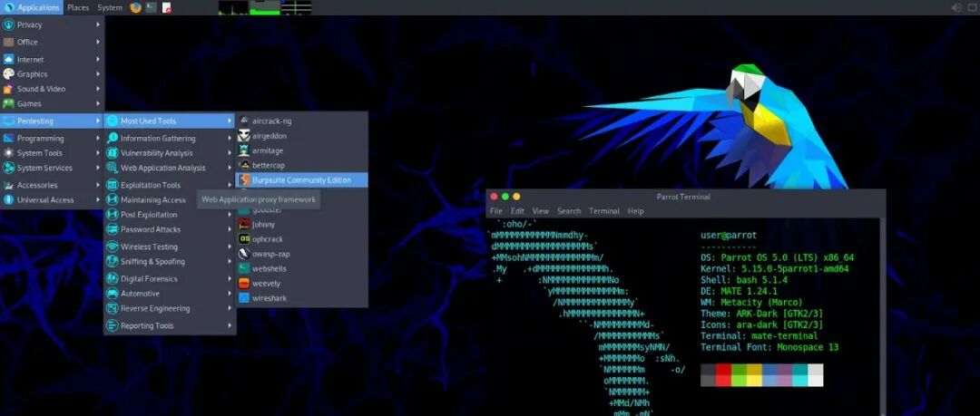Click 'Terminal Font: Monospace 13' line

coord(769,347)
